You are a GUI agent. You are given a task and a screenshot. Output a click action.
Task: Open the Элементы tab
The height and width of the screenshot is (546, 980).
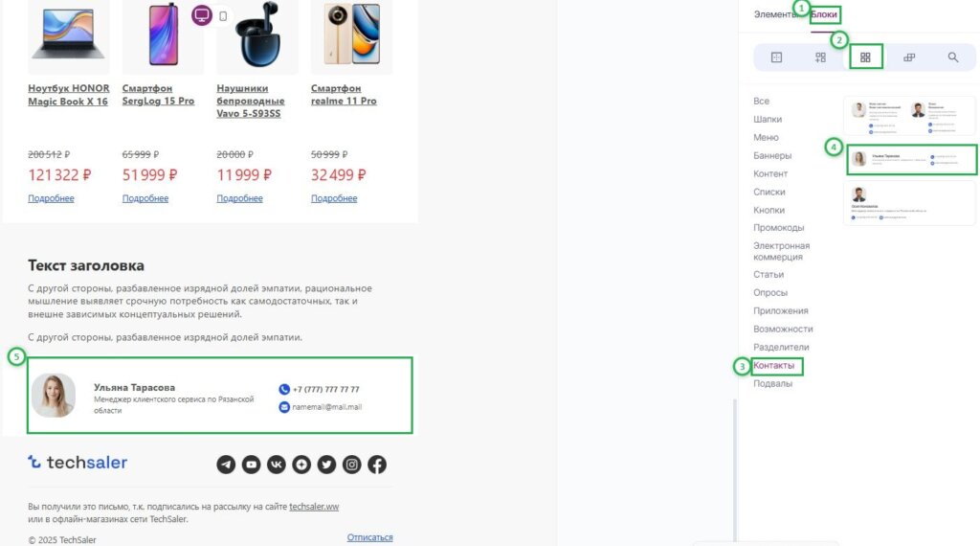(773, 14)
